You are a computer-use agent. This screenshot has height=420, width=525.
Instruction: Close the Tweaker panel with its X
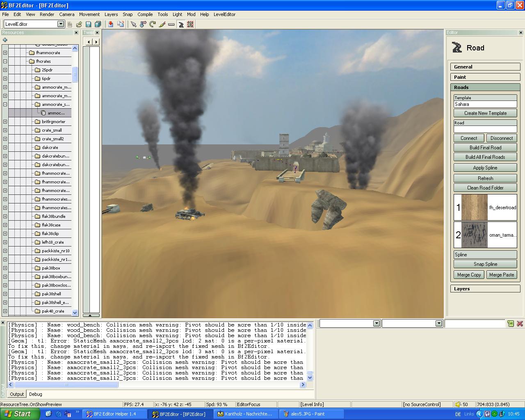coord(97,32)
